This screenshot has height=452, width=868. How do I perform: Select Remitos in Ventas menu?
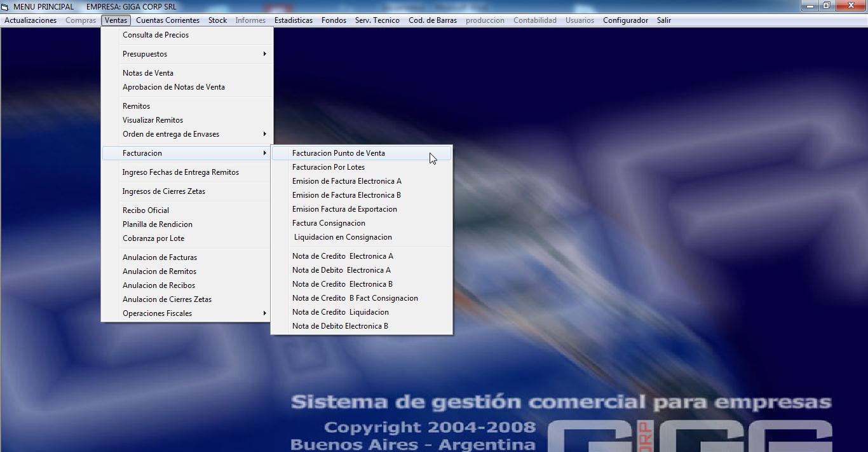[187, 106]
